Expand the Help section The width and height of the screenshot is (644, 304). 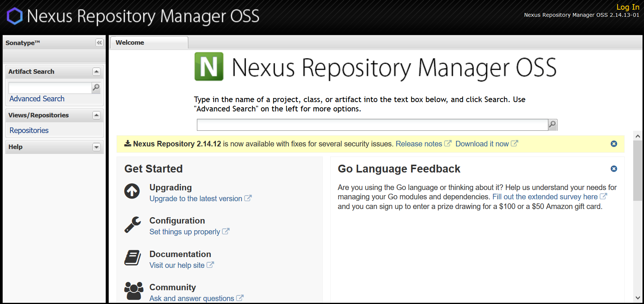click(96, 147)
